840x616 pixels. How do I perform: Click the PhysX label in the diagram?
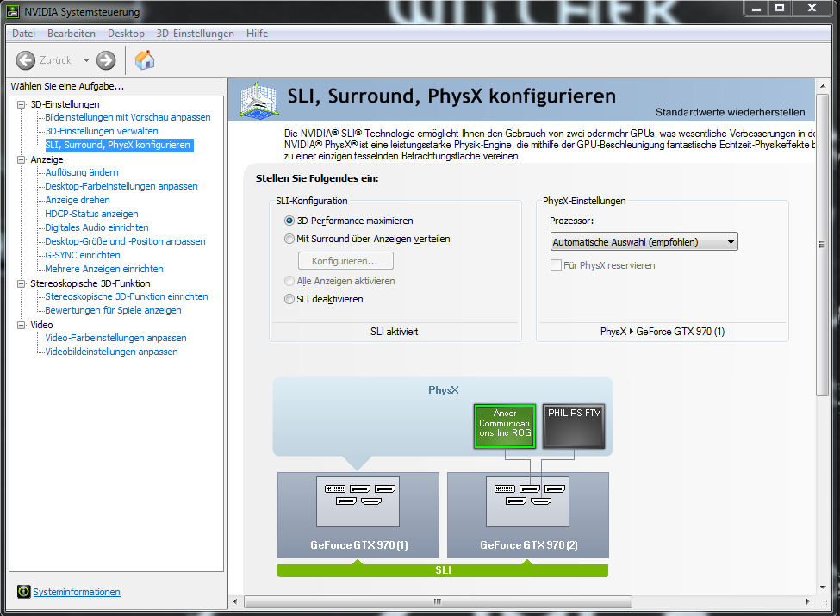click(444, 390)
